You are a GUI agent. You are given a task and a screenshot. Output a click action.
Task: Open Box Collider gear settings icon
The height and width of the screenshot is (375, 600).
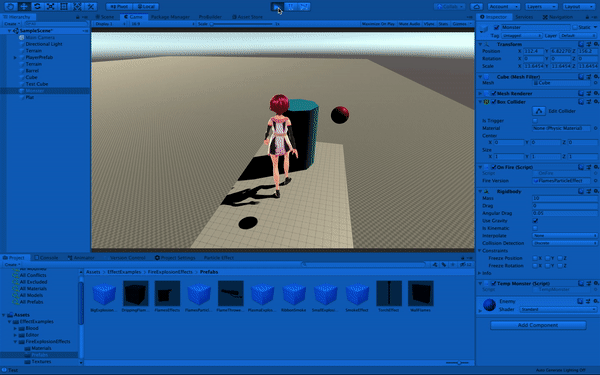click(x=595, y=102)
